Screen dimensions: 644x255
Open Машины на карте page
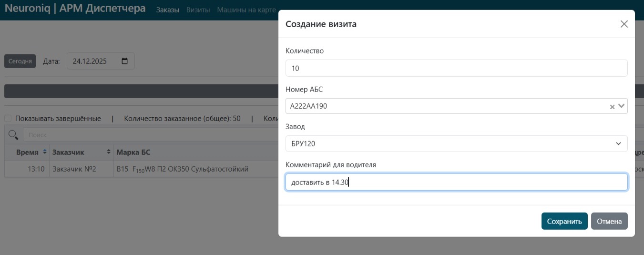246,10
